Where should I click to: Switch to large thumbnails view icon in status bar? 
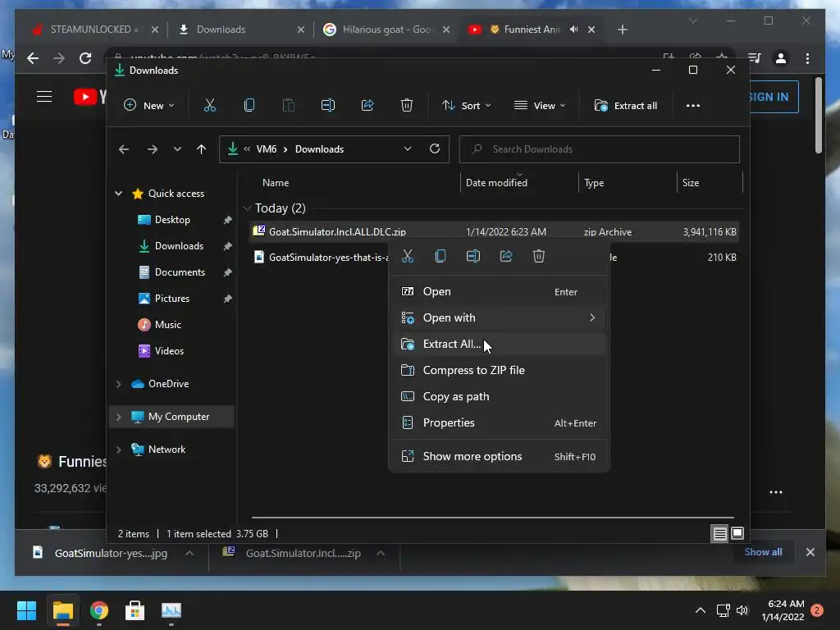737,533
